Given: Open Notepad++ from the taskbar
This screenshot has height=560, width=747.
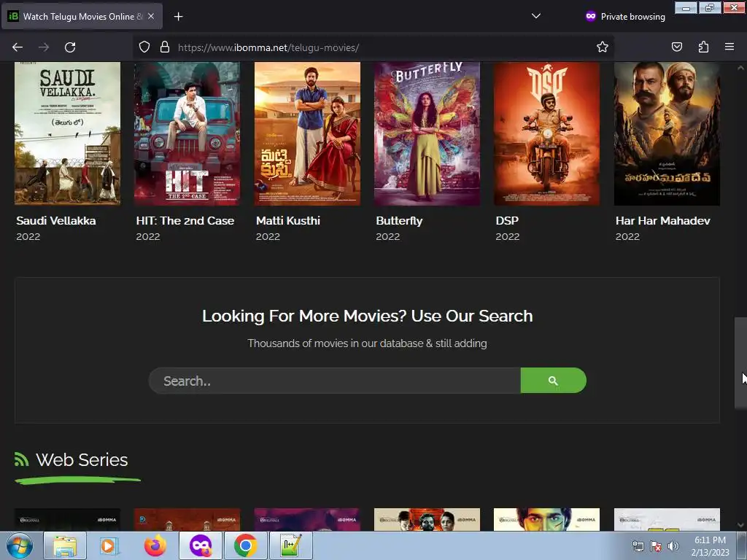Looking at the screenshot, I should pos(290,545).
